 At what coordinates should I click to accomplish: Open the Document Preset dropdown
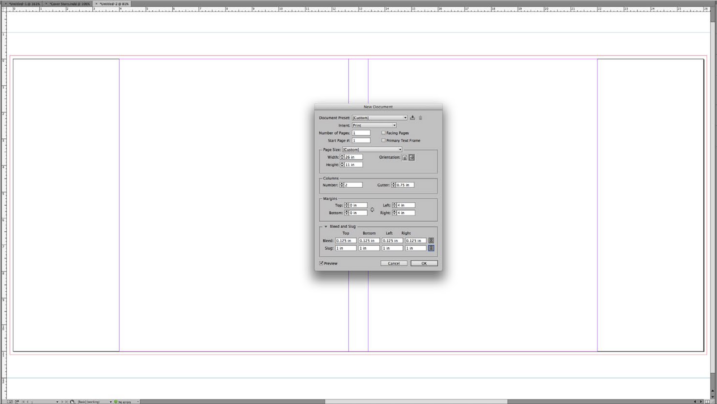point(380,118)
